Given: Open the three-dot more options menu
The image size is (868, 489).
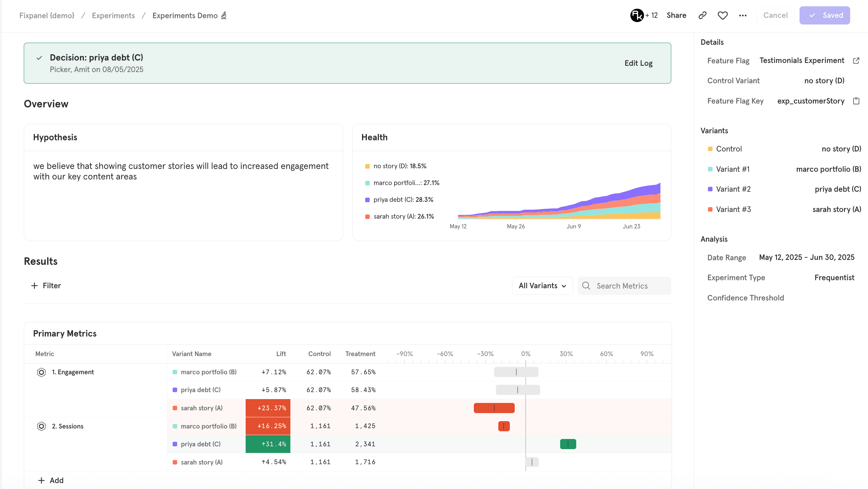Looking at the screenshot, I should coord(743,15).
